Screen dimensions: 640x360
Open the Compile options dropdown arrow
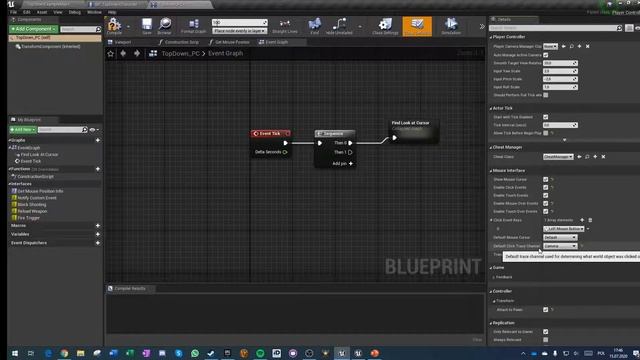click(128, 27)
